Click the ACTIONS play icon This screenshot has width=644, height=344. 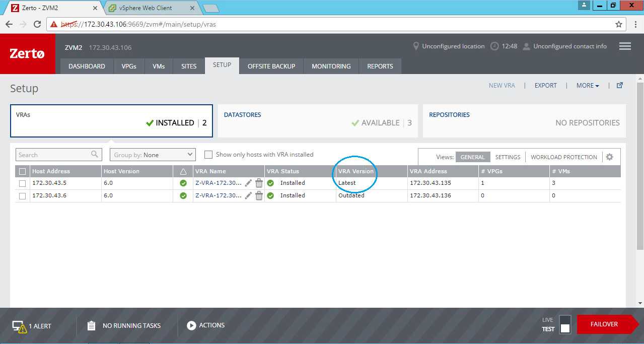191,325
